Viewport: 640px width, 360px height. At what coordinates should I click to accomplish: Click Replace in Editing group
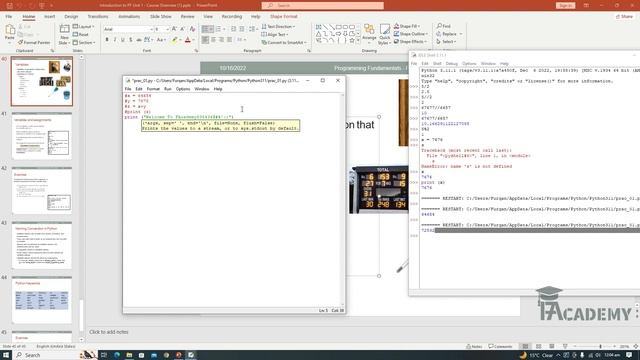pyautogui.click(x=449, y=34)
